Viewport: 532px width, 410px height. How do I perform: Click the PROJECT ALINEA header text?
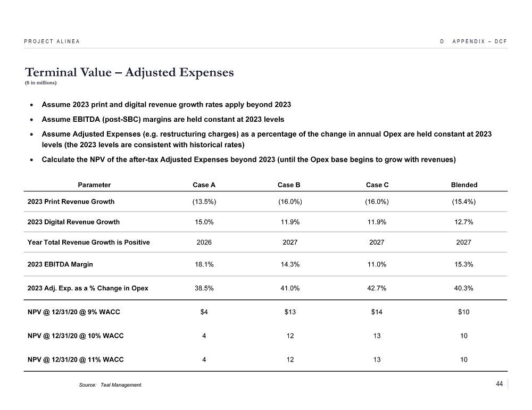point(52,41)
